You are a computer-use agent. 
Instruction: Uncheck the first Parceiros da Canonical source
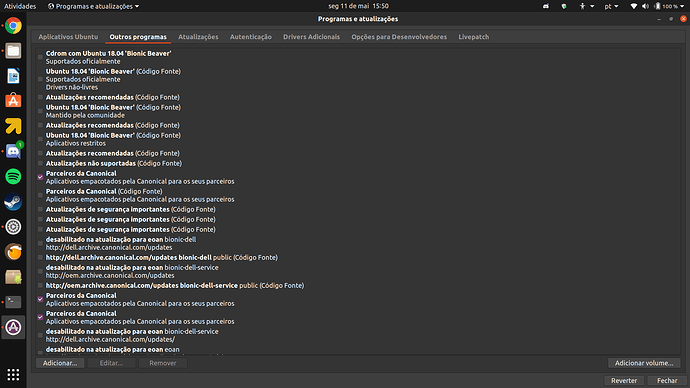(40, 177)
